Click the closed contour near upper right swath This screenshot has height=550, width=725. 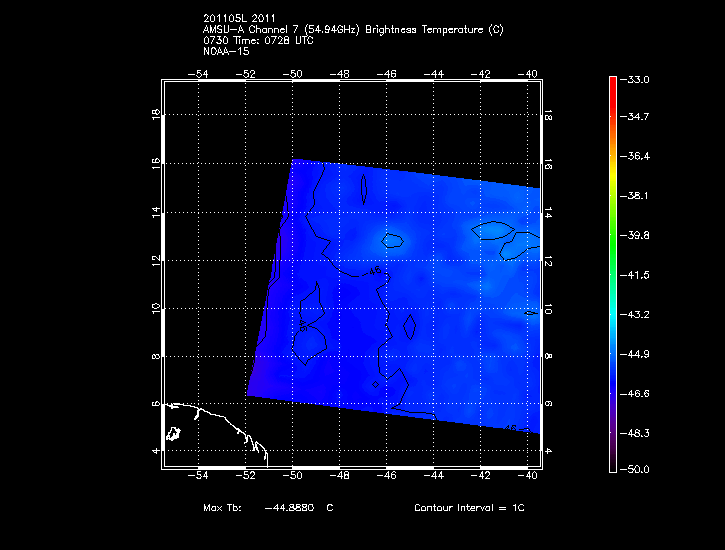(x=495, y=230)
